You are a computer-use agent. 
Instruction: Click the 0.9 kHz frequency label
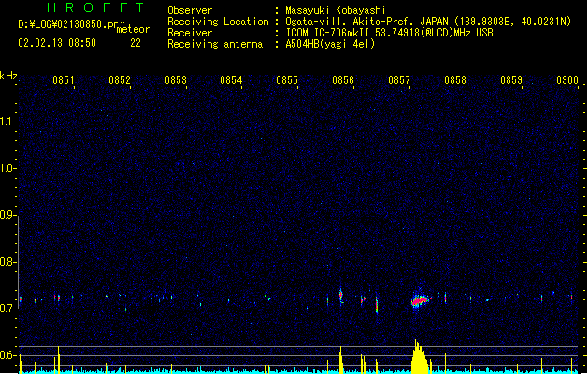pos(8,214)
